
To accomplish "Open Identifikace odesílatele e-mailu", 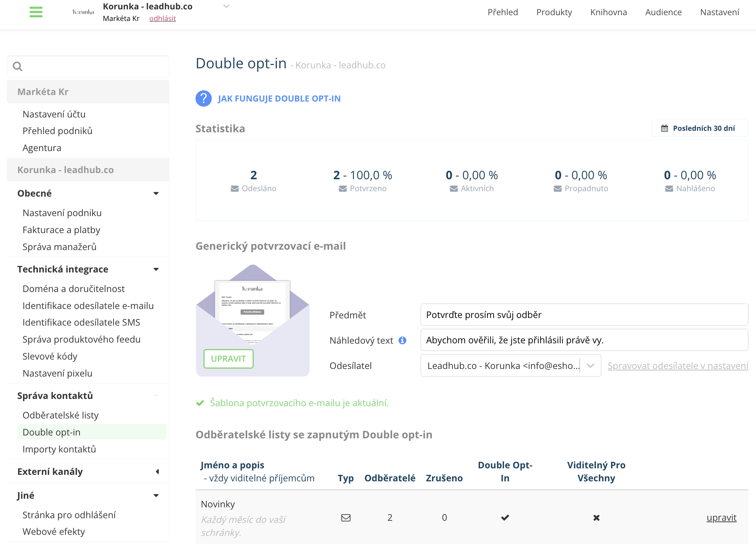I will tap(88, 306).
